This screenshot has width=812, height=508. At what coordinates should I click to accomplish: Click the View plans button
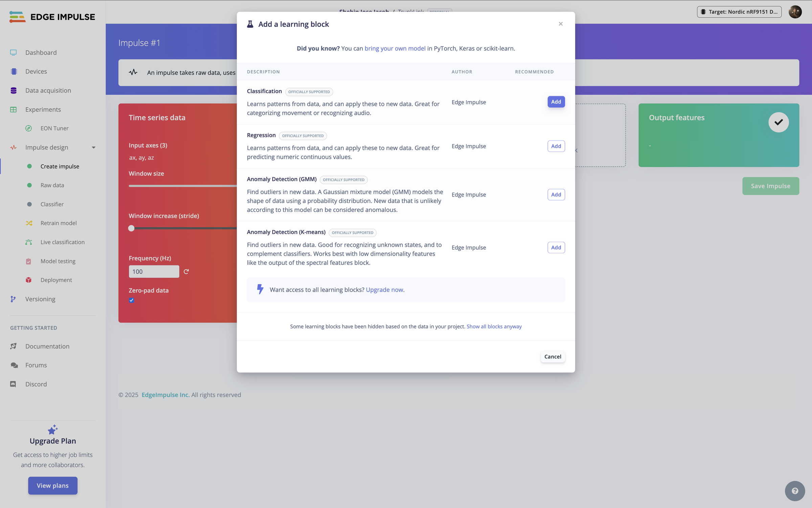tap(53, 486)
